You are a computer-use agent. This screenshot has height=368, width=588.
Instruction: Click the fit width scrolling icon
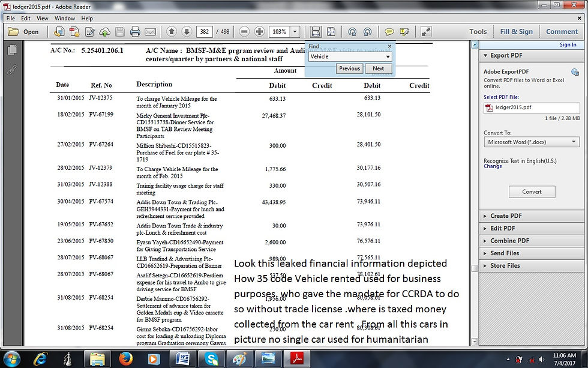316,32
